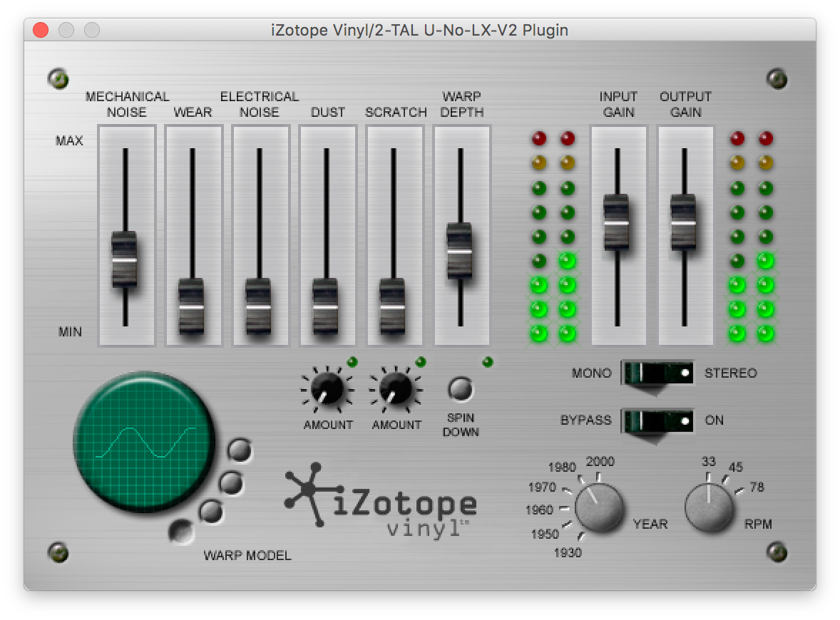The height and width of the screenshot is (620, 840).
Task: Click the Warp Depth slider handle
Action: (460, 251)
